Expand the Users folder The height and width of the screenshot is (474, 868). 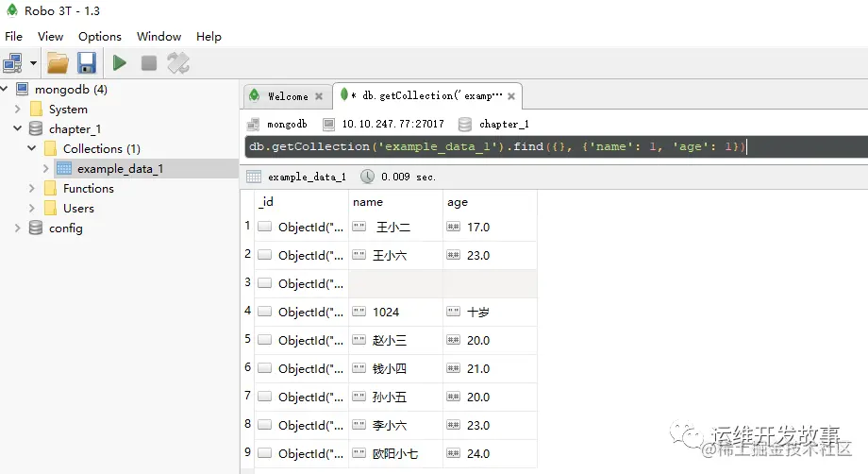[x=32, y=209]
